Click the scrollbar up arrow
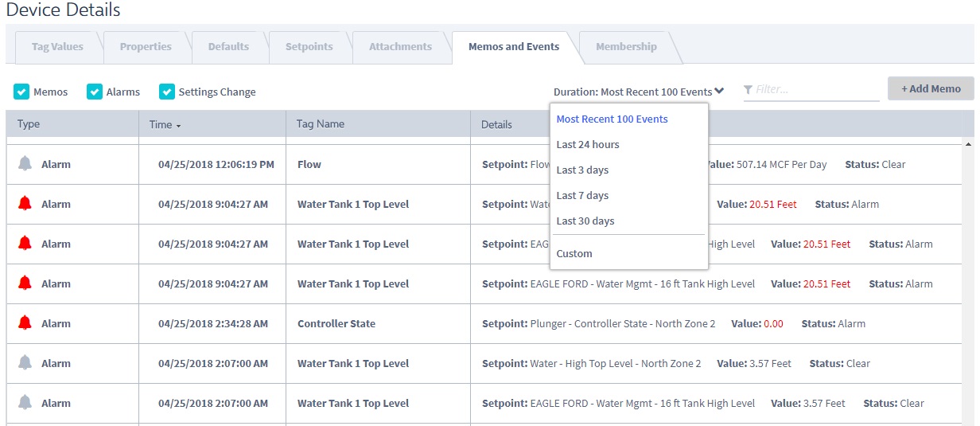The height and width of the screenshot is (426, 980). [x=968, y=145]
